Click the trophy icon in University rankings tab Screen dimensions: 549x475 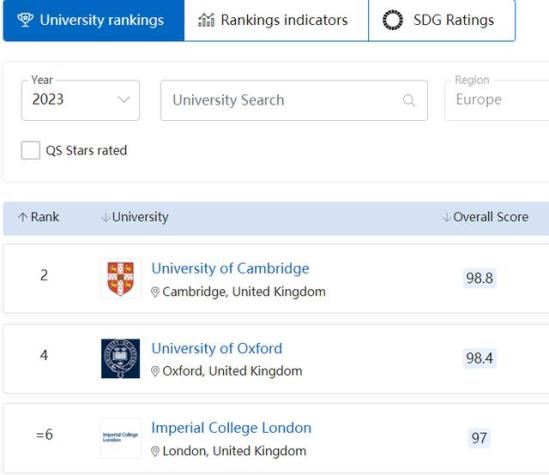(x=25, y=20)
